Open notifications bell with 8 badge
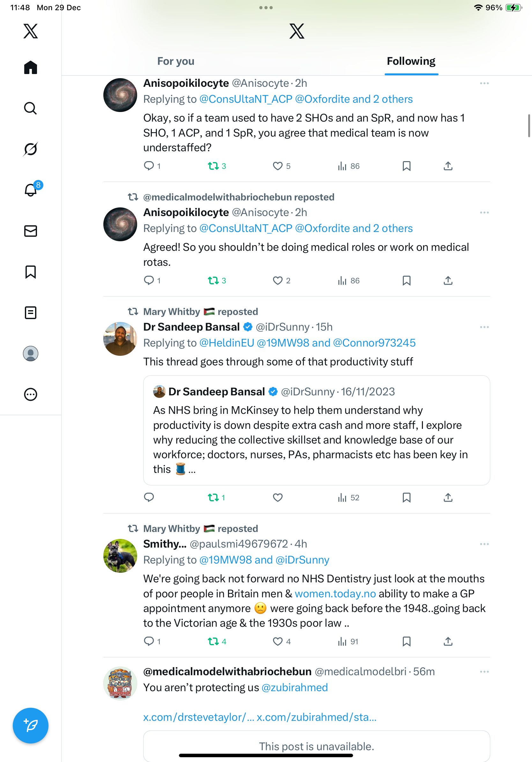 tap(31, 190)
